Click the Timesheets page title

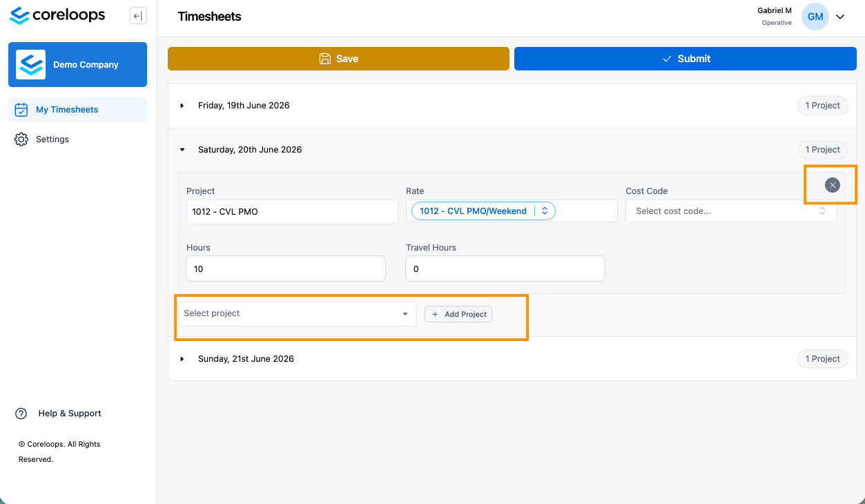(x=210, y=17)
